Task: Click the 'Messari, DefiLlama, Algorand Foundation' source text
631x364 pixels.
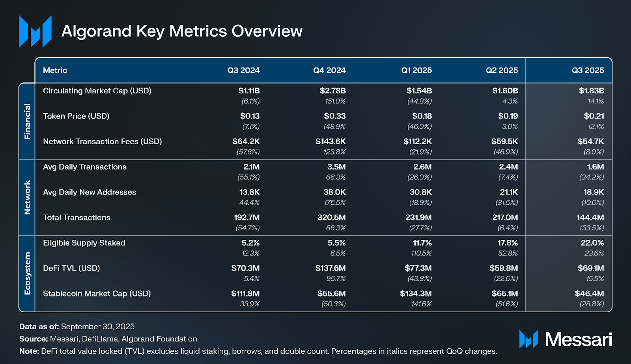Action: click(123, 339)
